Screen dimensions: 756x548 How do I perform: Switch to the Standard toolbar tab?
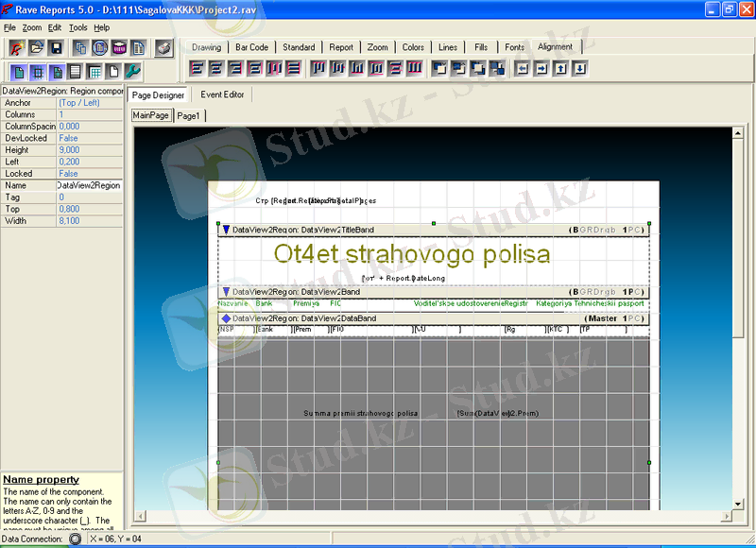[299, 47]
